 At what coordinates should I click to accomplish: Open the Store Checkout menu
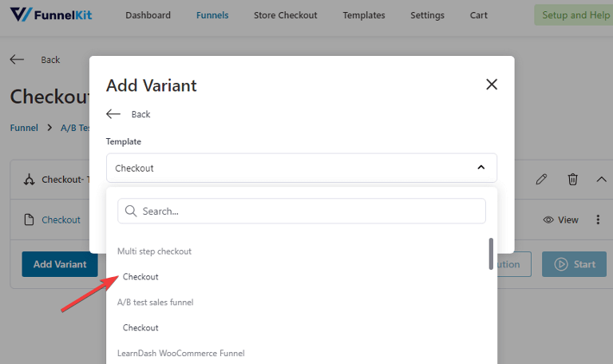tap(286, 15)
